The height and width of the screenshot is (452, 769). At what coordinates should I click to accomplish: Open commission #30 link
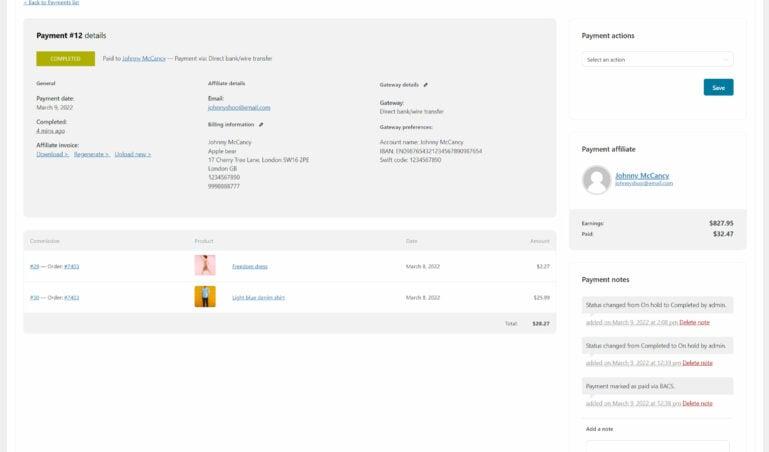pyautogui.click(x=34, y=297)
